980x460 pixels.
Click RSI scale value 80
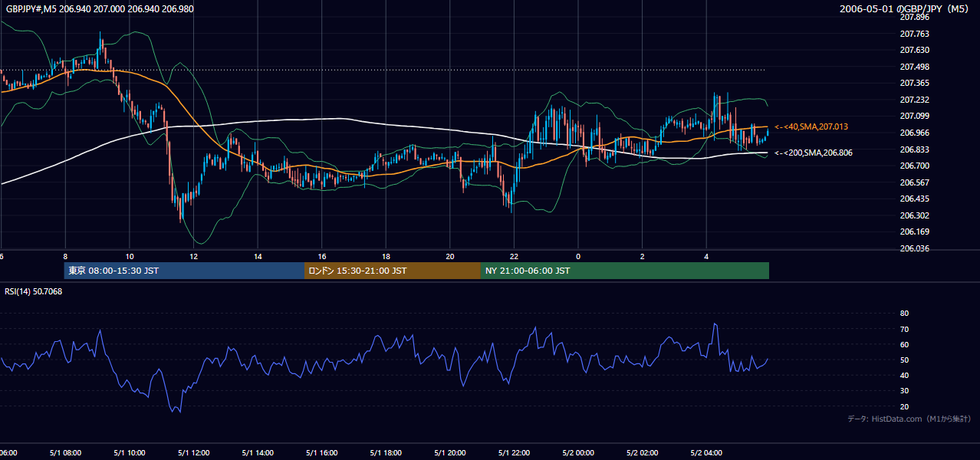coord(904,314)
